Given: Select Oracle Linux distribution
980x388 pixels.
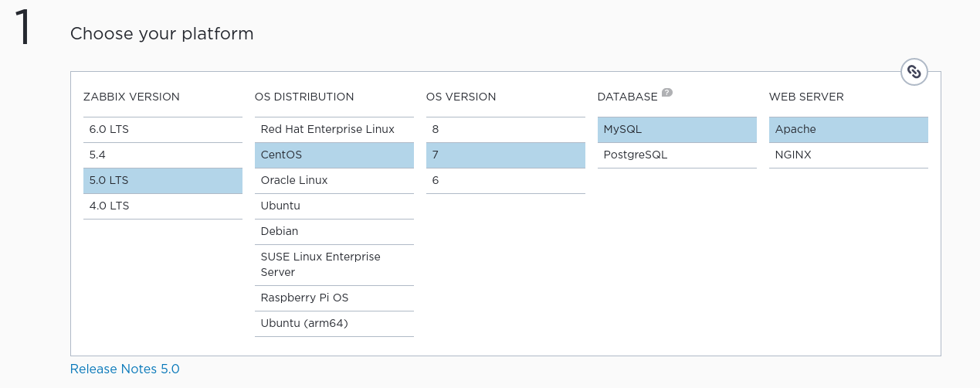Looking at the screenshot, I should coord(334,180).
